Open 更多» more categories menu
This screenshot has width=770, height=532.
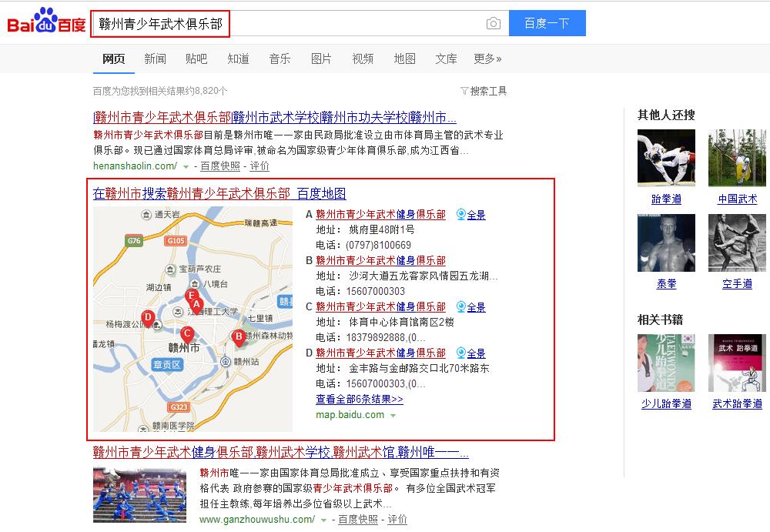coord(487,59)
